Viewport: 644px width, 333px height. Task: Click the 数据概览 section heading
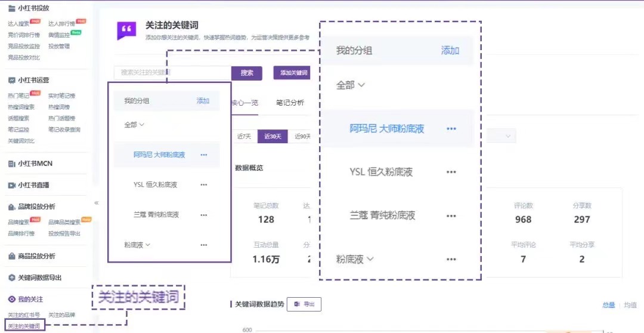coord(249,168)
